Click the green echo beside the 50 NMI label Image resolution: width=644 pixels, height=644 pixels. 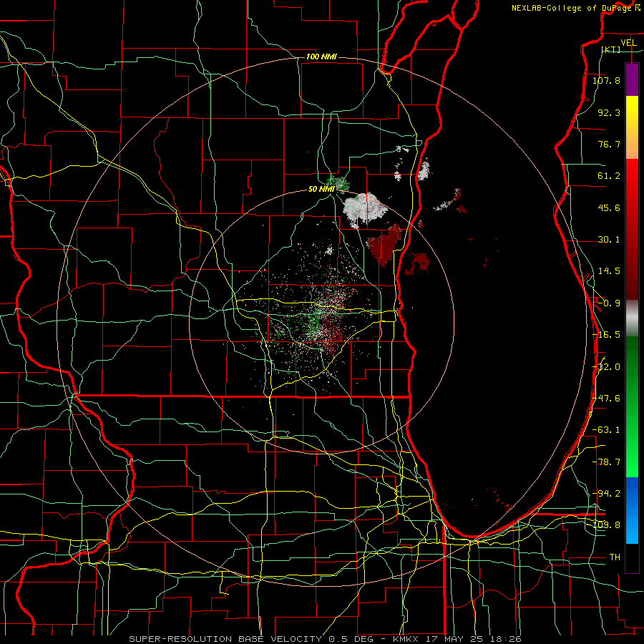tap(338, 182)
